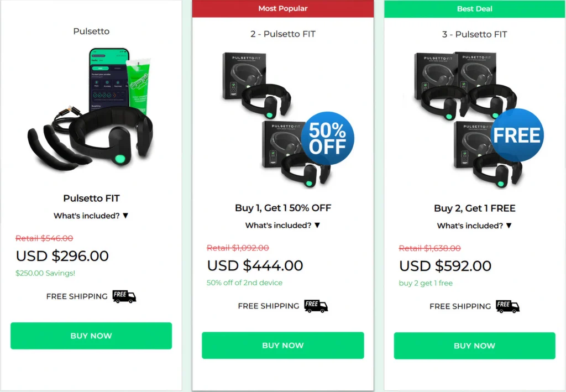The width and height of the screenshot is (566, 392).
Task: Click the Buy 1, Get 1 50% OFF heading
Action: [x=283, y=208]
